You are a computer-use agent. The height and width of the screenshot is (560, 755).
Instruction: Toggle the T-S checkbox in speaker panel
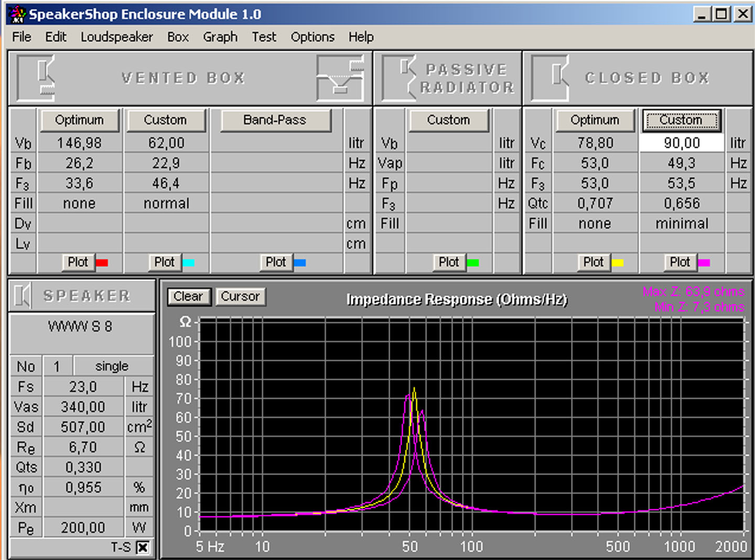[x=142, y=547]
